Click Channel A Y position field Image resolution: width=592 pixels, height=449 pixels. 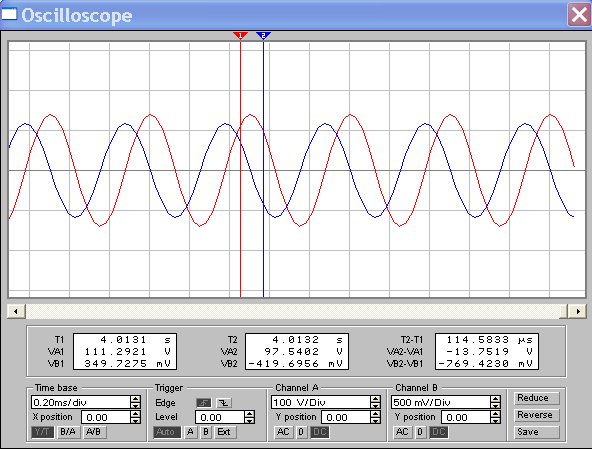(x=346, y=418)
